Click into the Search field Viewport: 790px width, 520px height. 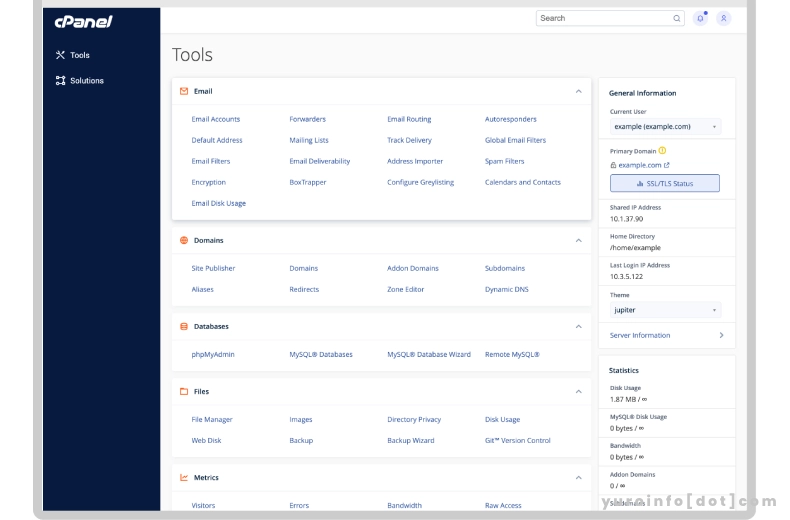point(610,18)
